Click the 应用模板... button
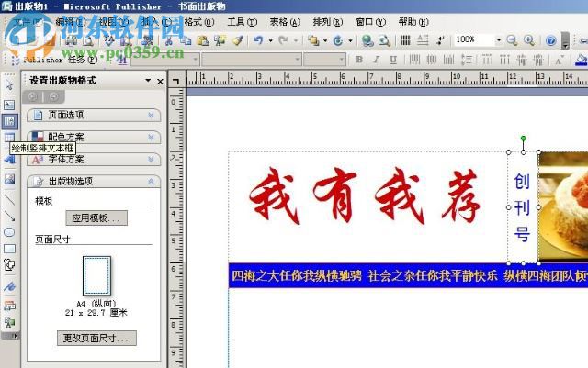The width and height of the screenshot is (588, 368). tap(96, 218)
